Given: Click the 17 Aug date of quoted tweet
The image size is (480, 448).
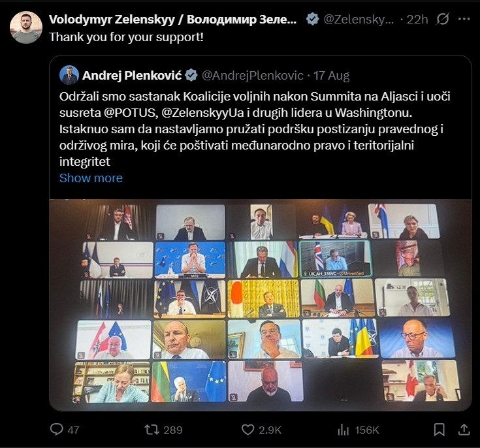Looking at the screenshot, I should click(331, 75).
